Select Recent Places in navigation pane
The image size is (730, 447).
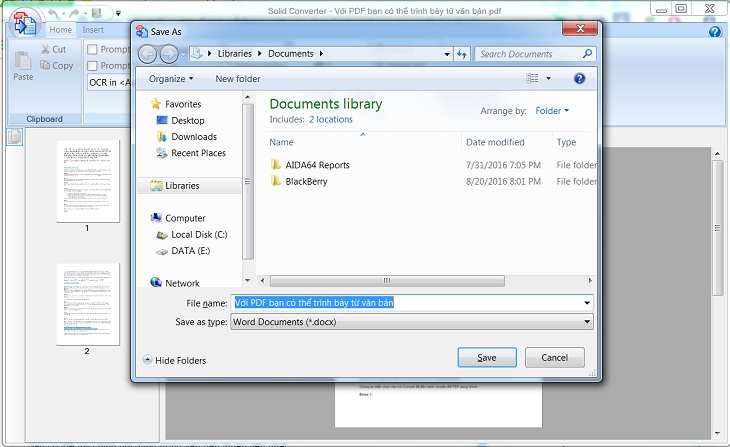[191, 153]
